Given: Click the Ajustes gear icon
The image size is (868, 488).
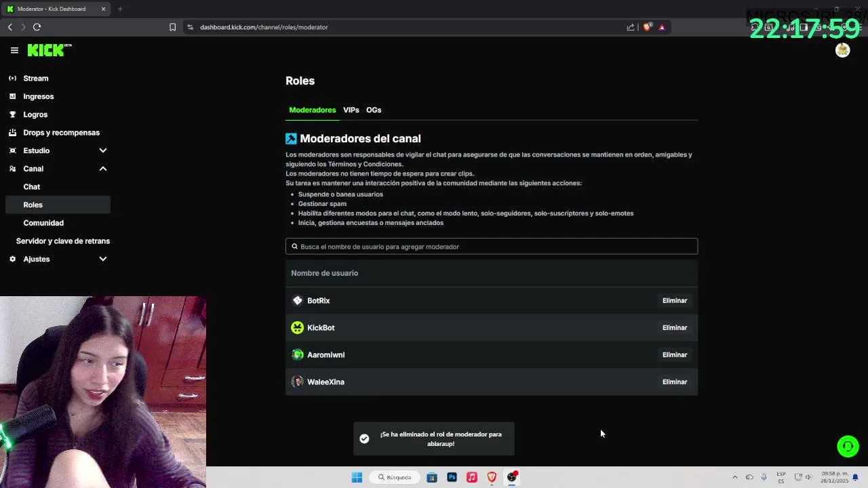Looking at the screenshot, I should [12, 259].
